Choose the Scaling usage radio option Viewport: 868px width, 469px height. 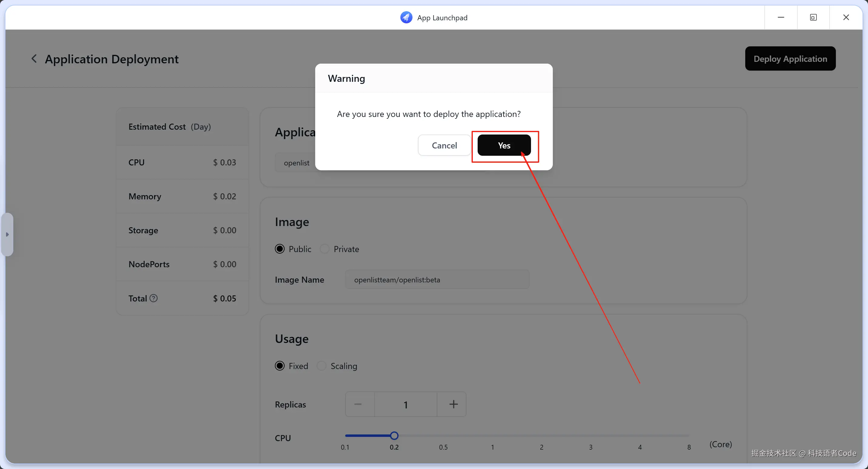[322, 366]
